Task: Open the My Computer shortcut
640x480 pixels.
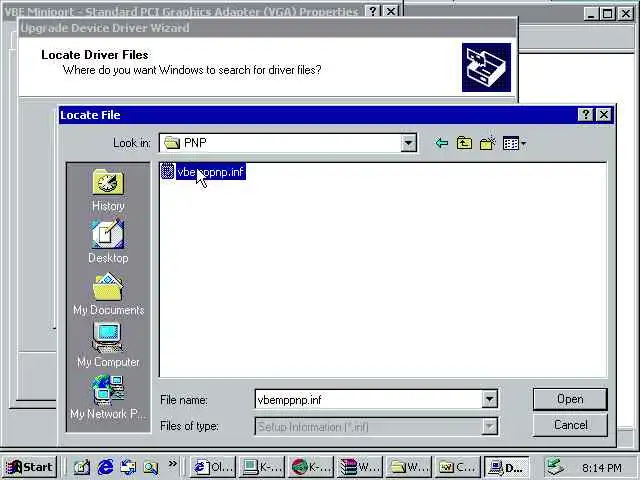Action: [x=108, y=345]
